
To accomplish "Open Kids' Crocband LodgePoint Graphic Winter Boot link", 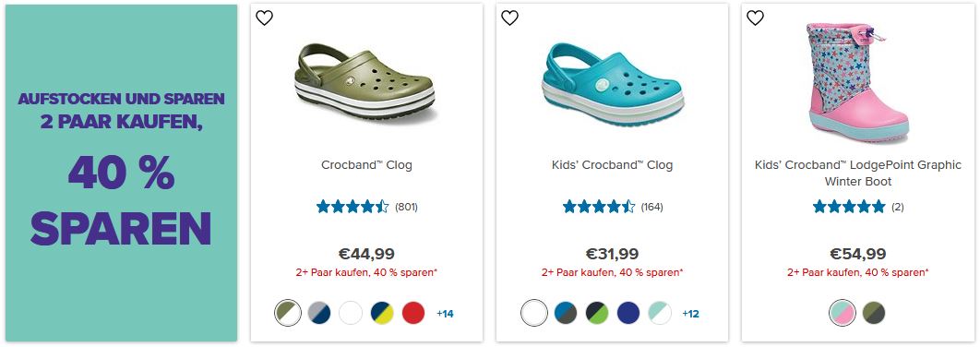I will point(857,173).
